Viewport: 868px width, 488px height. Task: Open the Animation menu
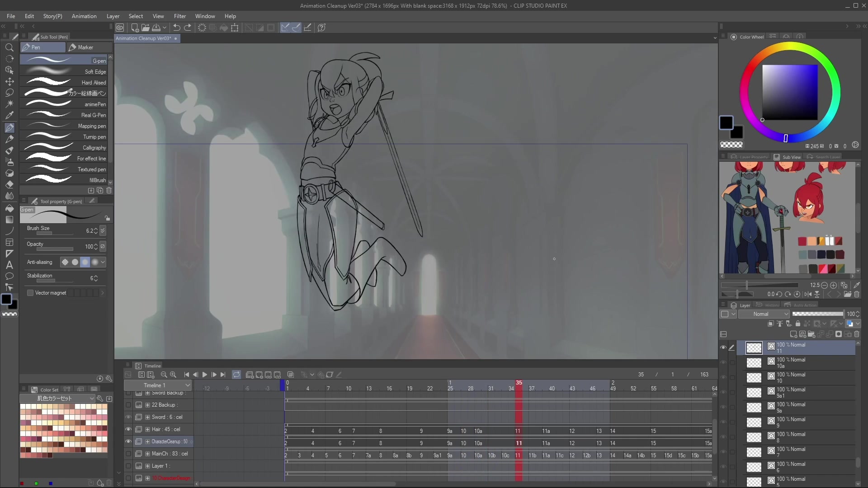tap(84, 16)
